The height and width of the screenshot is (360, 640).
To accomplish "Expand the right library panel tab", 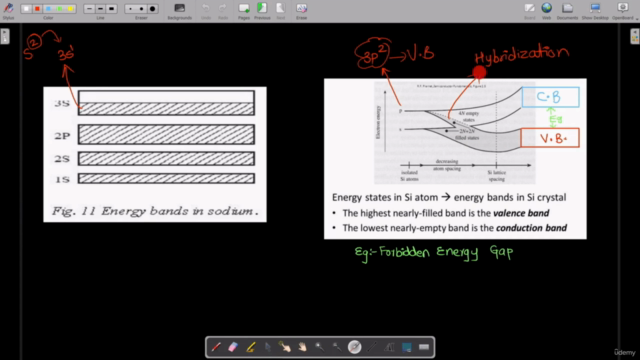I will (635, 36).
